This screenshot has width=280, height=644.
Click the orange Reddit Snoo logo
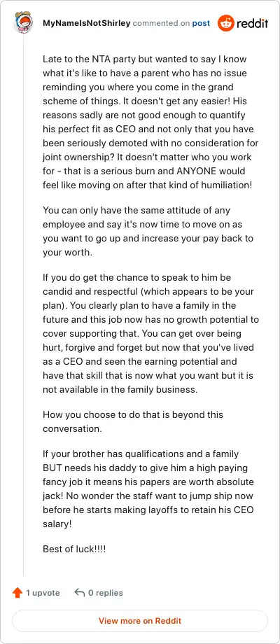pyautogui.click(x=225, y=23)
